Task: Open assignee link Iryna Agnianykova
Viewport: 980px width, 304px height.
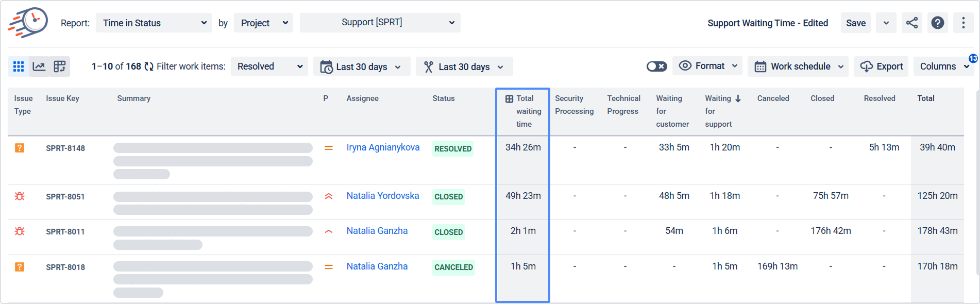Action: tap(383, 147)
